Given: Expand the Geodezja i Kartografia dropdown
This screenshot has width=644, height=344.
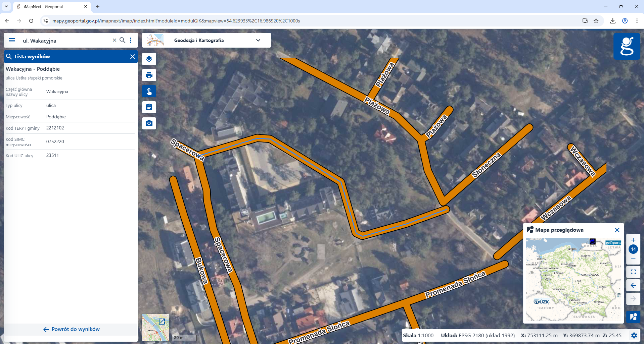Looking at the screenshot, I should coord(258,40).
